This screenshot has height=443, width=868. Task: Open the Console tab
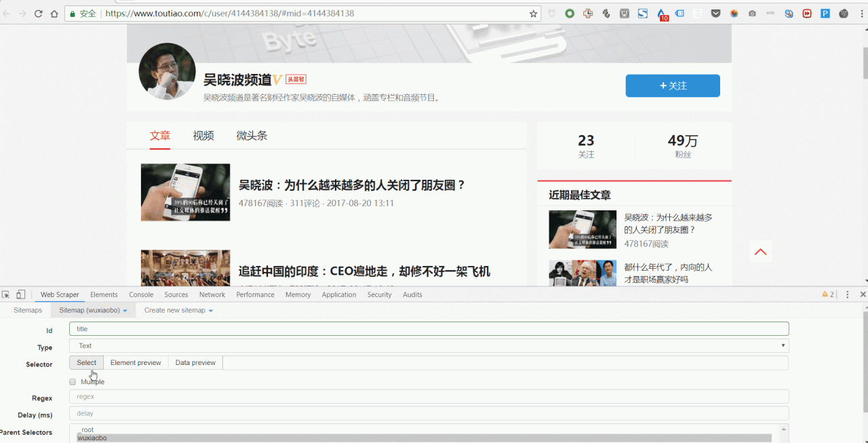click(141, 294)
